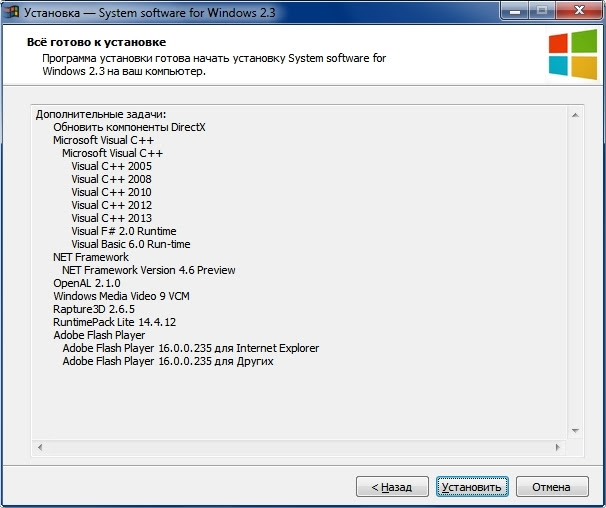Click 'Visual C++ 2012' line
This screenshot has height=508, width=606.
(x=111, y=205)
